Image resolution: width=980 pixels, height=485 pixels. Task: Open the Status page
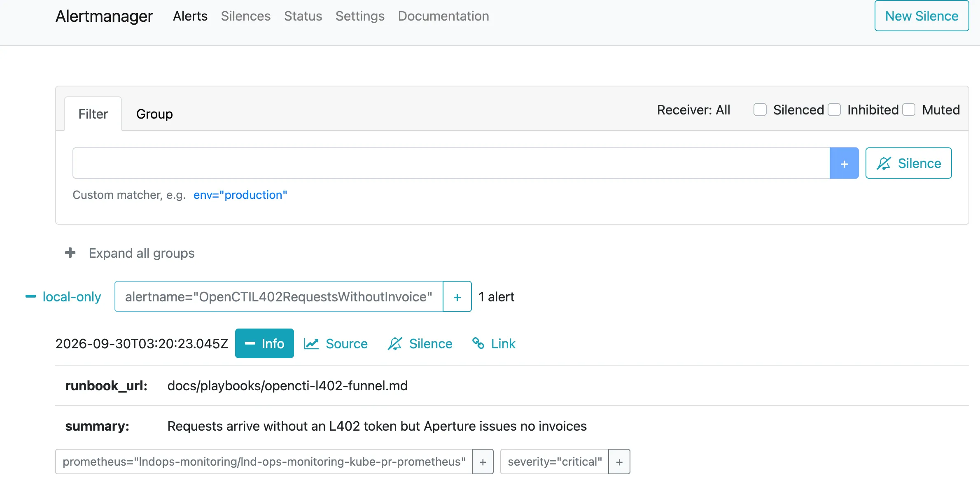pos(303,16)
